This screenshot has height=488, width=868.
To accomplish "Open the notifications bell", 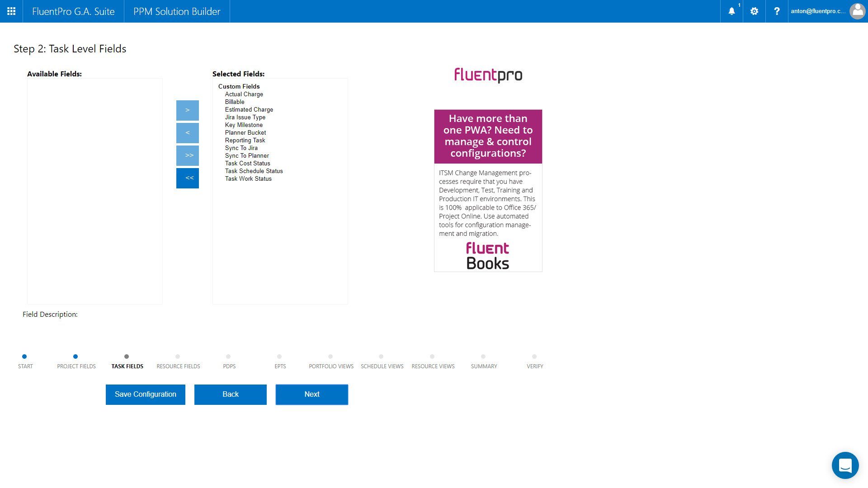I will click(731, 11).
